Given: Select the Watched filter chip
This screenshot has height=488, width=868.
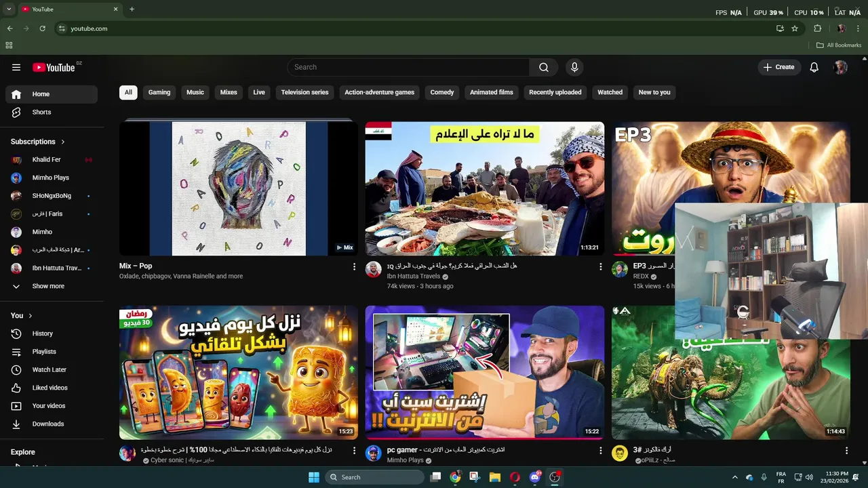Looking at the screenshot, I should pyautogui.click(x=610, y=92).
